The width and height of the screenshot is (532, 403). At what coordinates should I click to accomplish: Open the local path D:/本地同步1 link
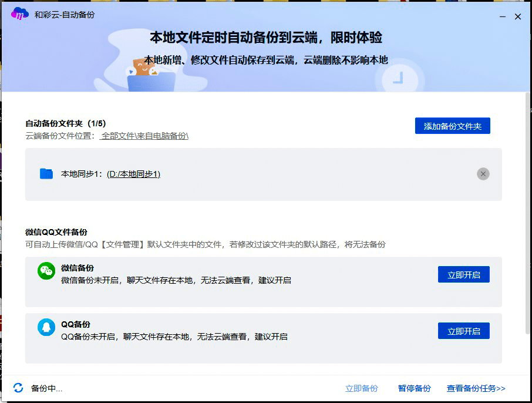coord(134,174)
